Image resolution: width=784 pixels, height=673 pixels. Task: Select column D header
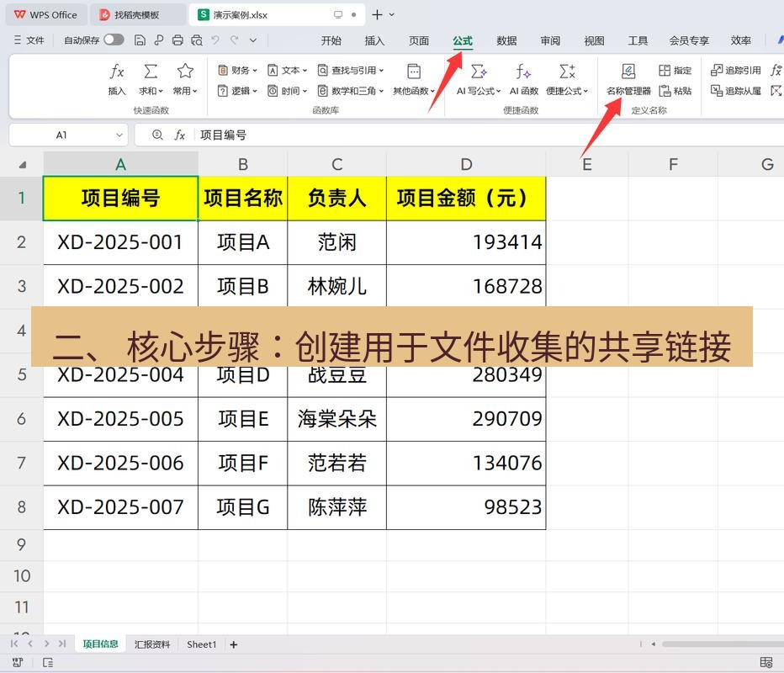[x=466, y=164]
